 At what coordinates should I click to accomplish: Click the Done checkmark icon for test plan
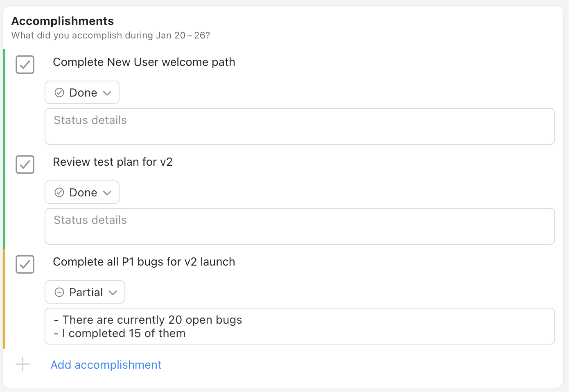tap(59, 192)
